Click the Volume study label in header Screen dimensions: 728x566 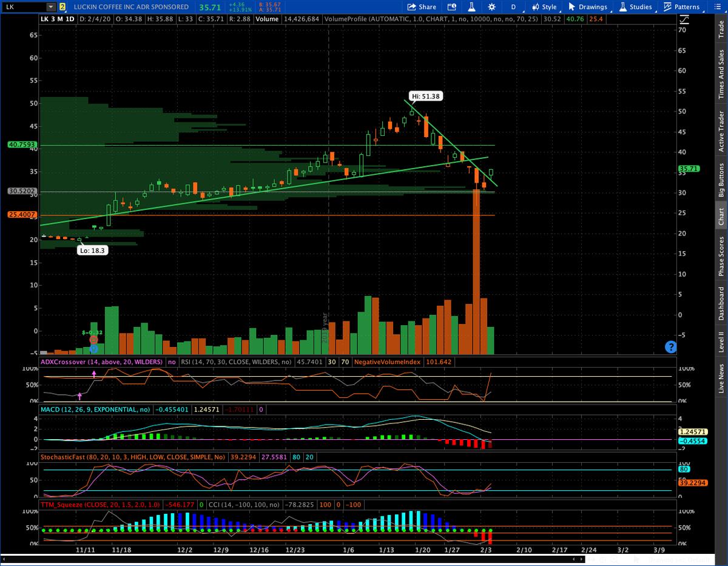pos(267,19)
